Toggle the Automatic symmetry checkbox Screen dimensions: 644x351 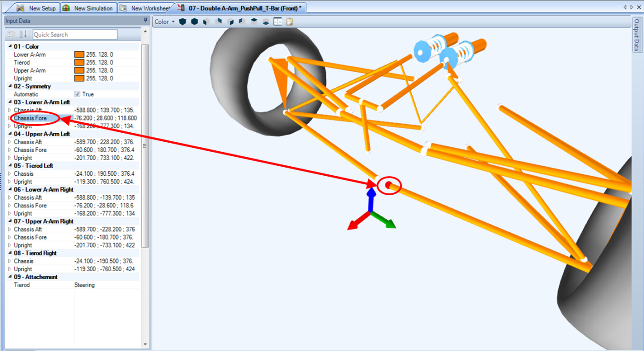[x=77, y=94]
